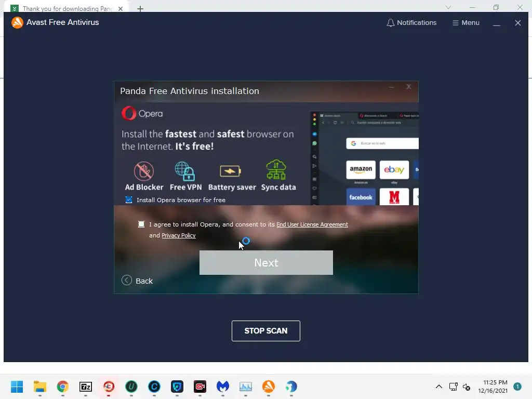The width and height of the screenshot is (532, 399).
Task: Open the blue shield taskbar icon
Action: click(x=177, y=387)
